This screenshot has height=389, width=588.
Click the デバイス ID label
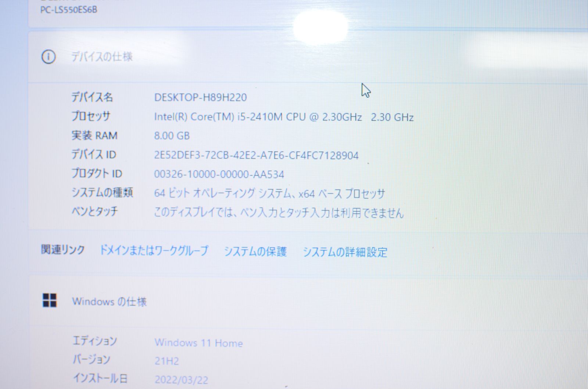[x=94, y=154]
